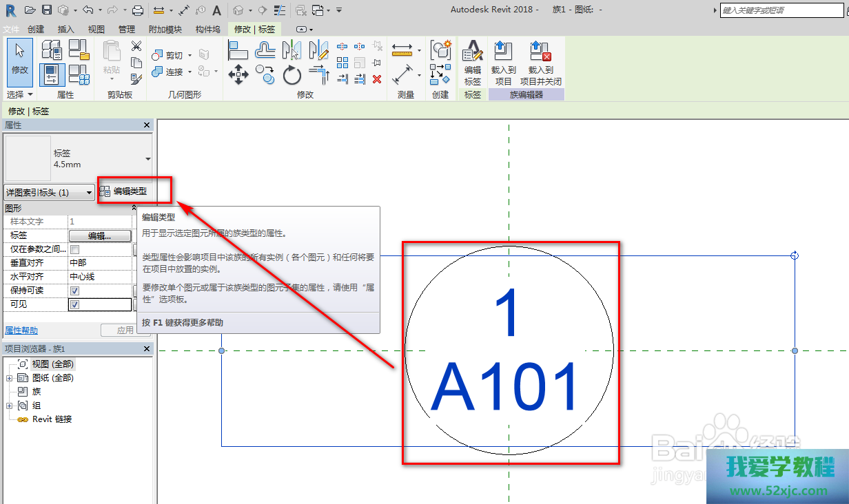
Task: Switch to the 插入 (Insert) ribbon tab
Action: [66, 30]
